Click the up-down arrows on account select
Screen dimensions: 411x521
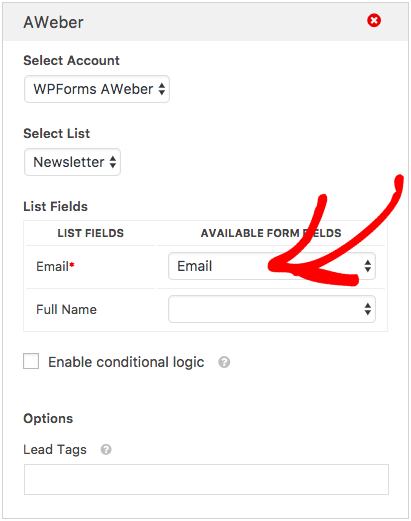tap(162, 89)
